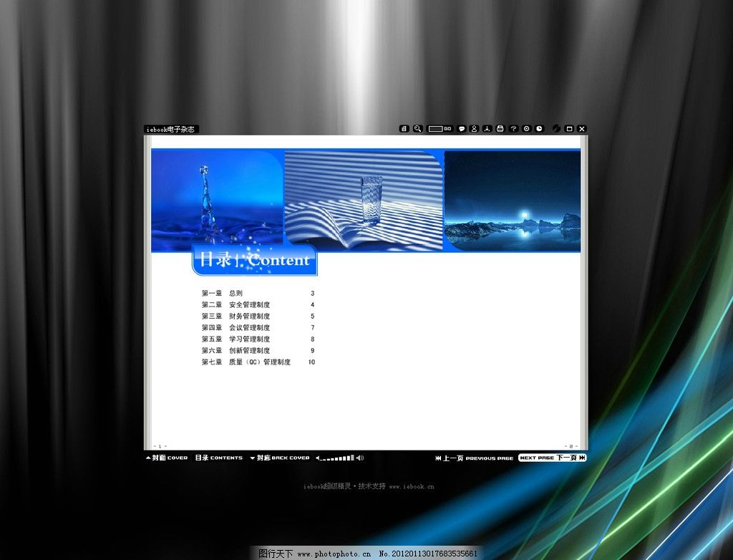The height and width of the screenshot is (560, 733).
Task: Click the magnifier zoom icon
Action: coord(418,129)
